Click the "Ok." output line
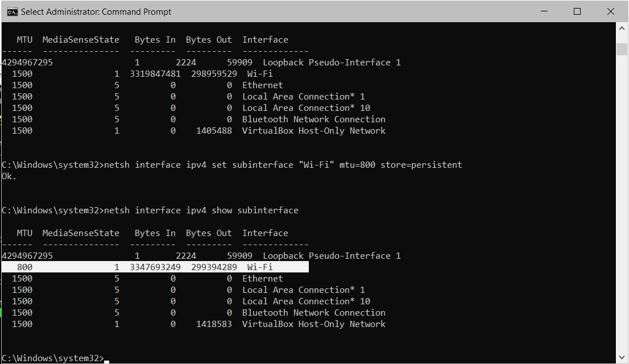Viewport: 629px width, 364px height. [x=9, y=176]
